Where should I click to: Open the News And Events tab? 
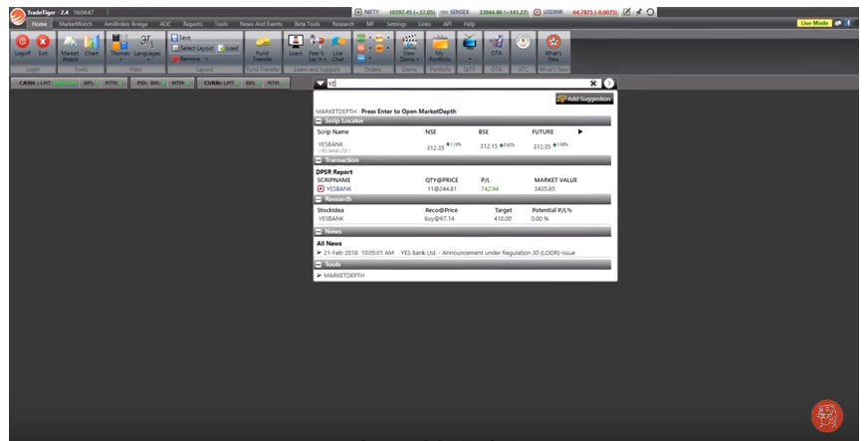[x=261, y=24]
